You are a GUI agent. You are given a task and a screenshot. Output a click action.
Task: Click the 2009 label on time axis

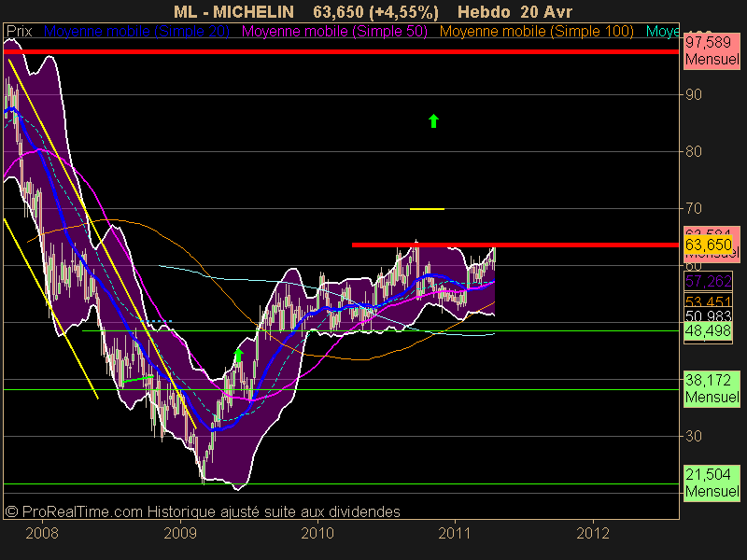tap(180, 533)
